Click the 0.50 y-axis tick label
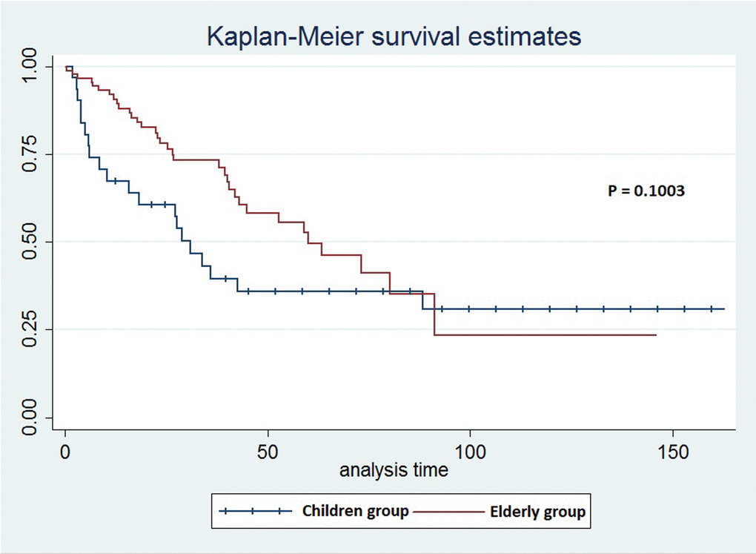This screenshot has height=554, width=756. 30,242
